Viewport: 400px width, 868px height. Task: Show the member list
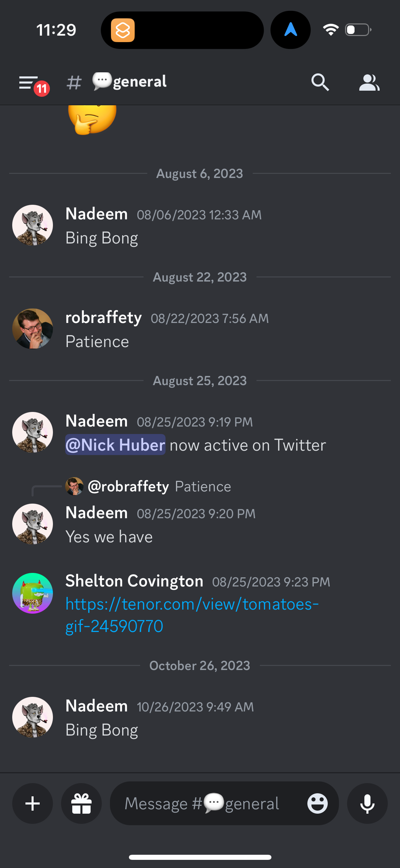pos(369,82)
